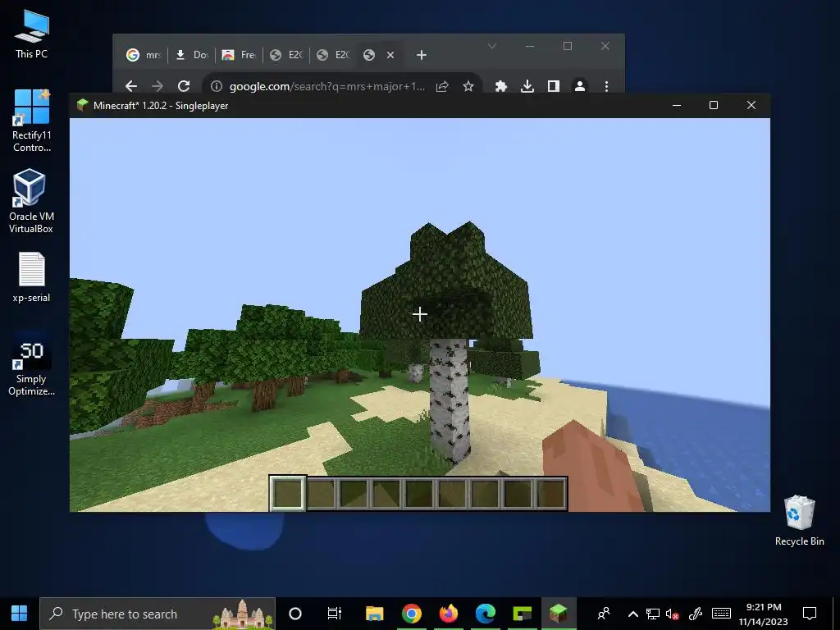This screenshot has height=630, width=840.
Task: Click the Minecraft window title icon
Action: click(82, 105)
